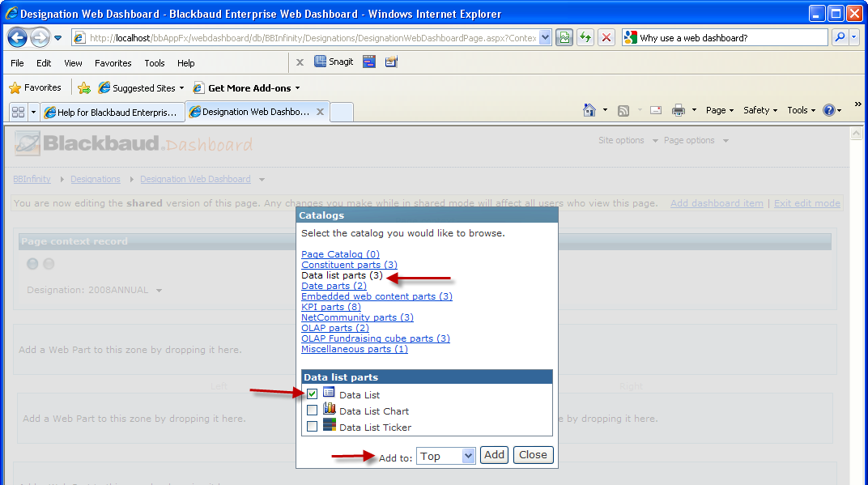The height and width of the screenshot is (485, 868).
Task: Click the search magnifier icon
Action: 840,37
